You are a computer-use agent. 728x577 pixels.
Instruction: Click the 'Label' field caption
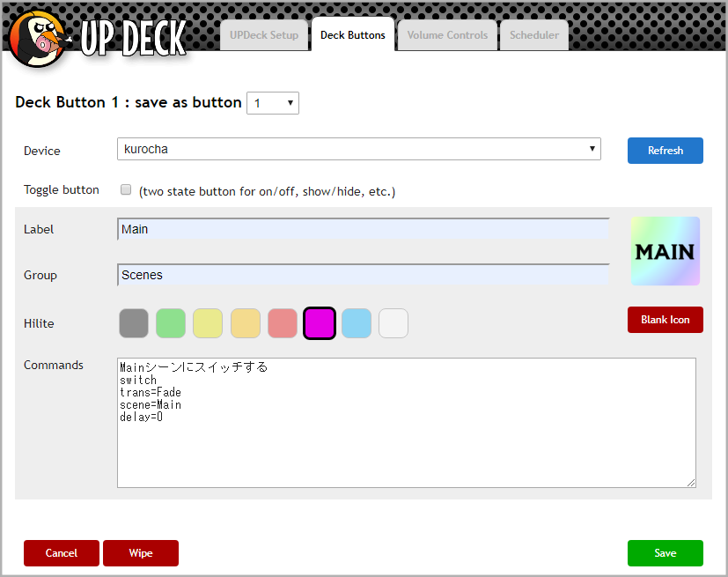coord(39,230)
